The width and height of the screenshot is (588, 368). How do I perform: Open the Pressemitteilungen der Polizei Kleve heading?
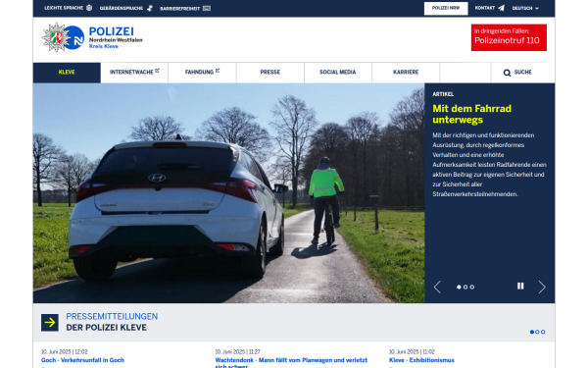pyautogui.click(x=112, y=322)
